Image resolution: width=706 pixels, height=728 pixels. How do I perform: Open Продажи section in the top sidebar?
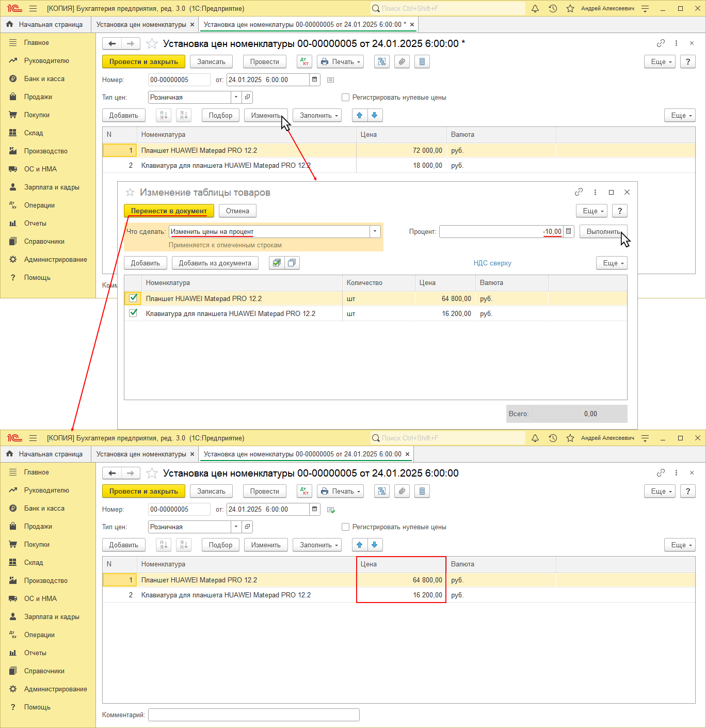[38, 97]
